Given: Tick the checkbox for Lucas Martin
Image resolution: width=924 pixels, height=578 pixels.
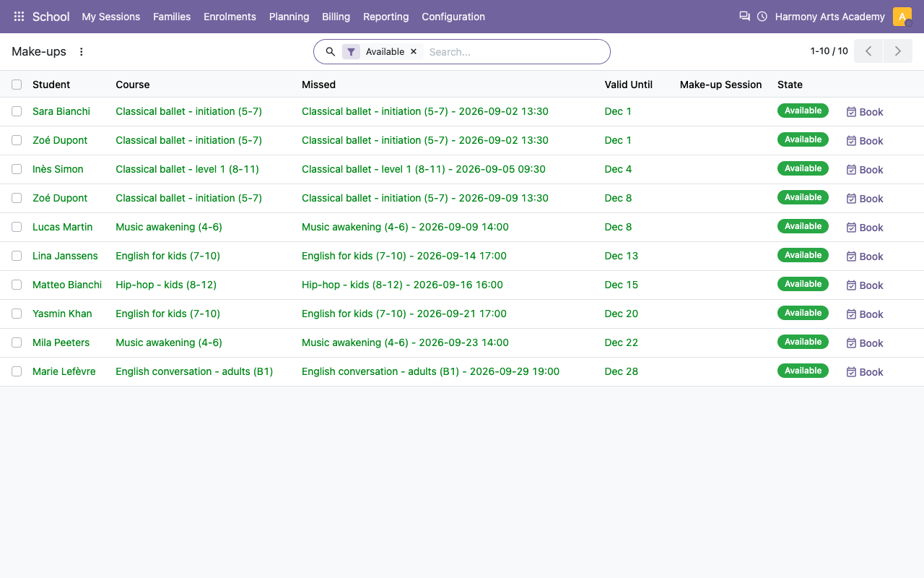Looking at the screenshot, I should [17, 227].
